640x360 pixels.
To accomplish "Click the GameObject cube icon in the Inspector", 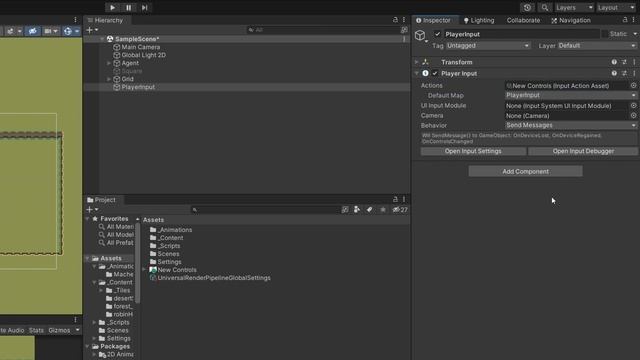I will pos(420,35).
